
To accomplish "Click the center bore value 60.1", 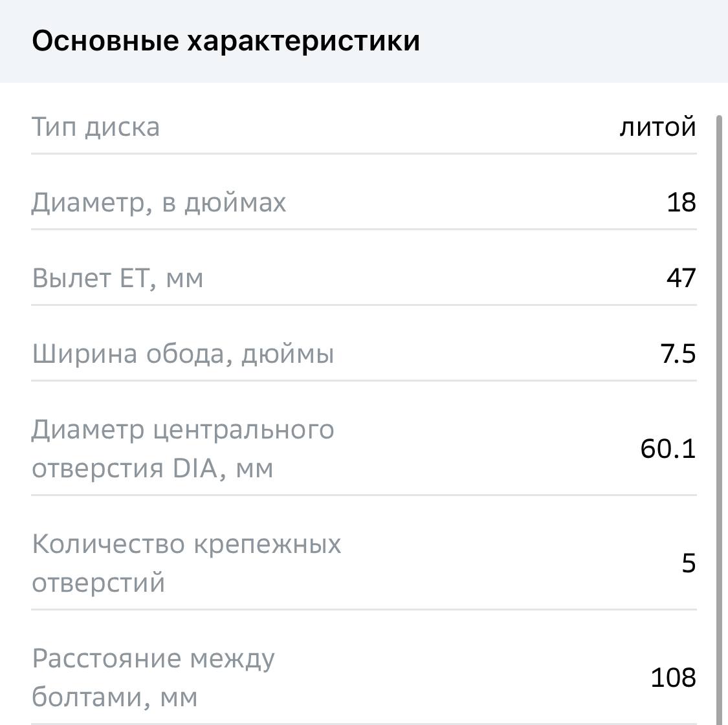I will click(668, 448).
